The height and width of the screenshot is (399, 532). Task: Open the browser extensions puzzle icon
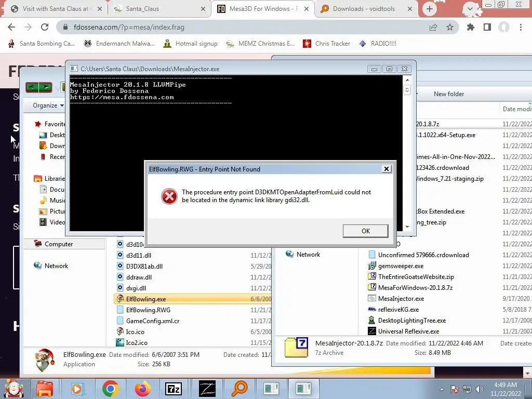point(471,27)
